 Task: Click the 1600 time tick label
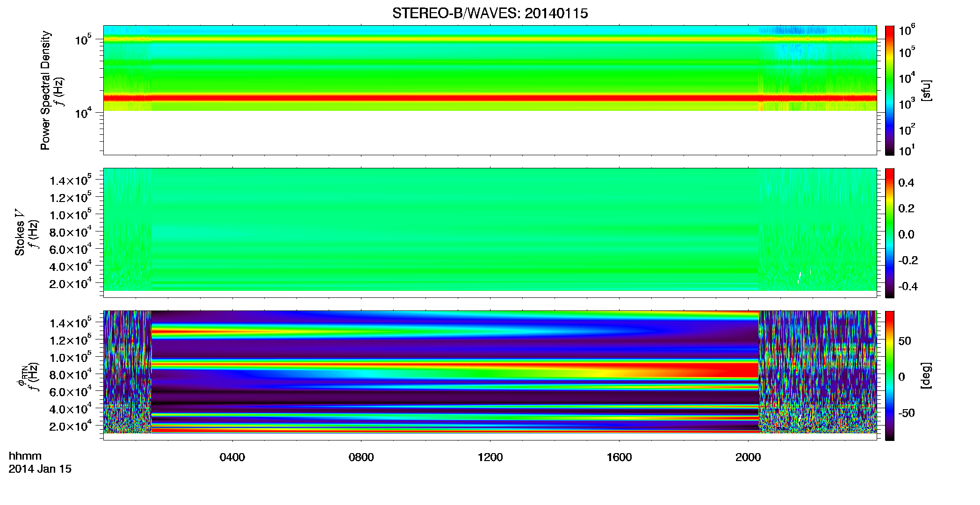coord(619,457)
